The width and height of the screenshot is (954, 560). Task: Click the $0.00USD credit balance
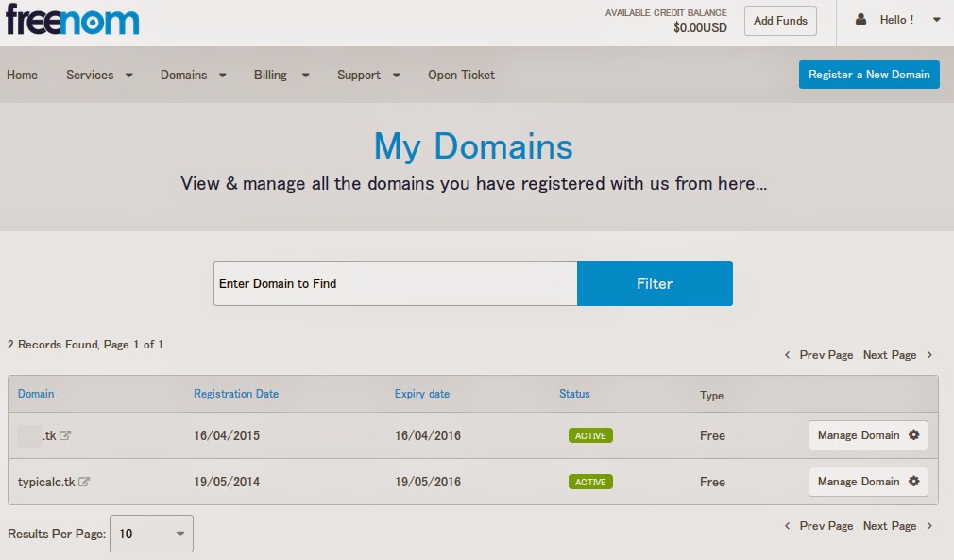click(700, 27)
